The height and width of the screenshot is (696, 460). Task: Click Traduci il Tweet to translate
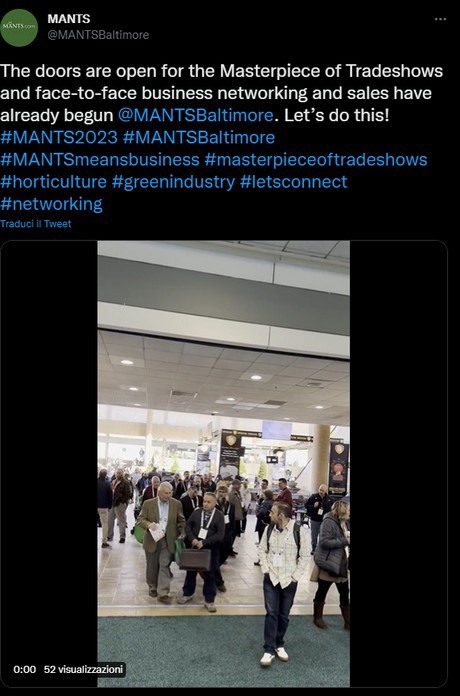36,224
